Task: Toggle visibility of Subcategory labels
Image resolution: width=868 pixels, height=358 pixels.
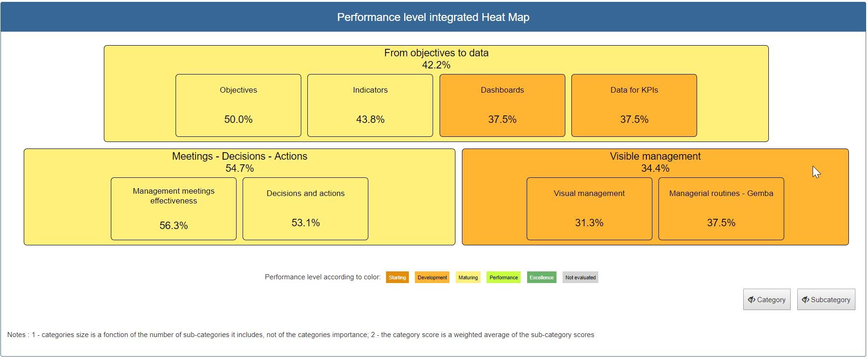Action: [826, 299]
